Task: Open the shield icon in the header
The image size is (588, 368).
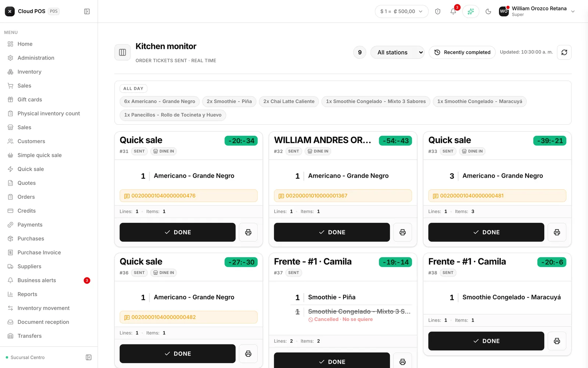Action: [x=438, y=11]
